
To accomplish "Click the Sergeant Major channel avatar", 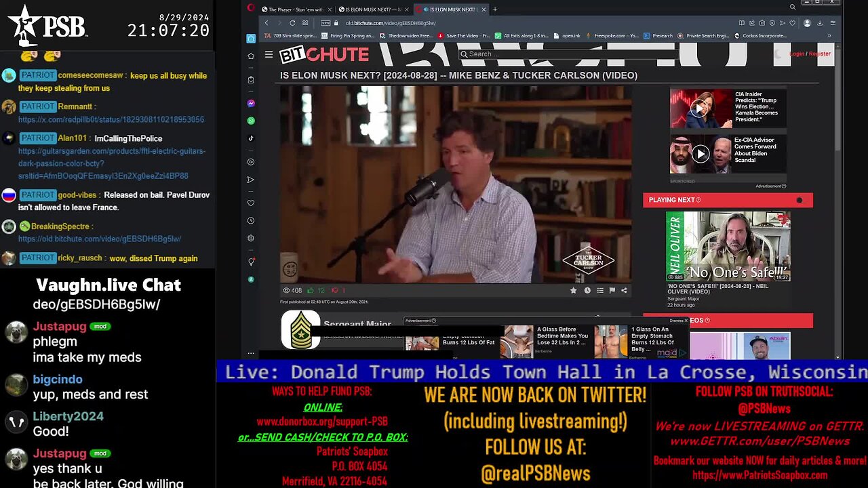I will [x=300, y=330].
